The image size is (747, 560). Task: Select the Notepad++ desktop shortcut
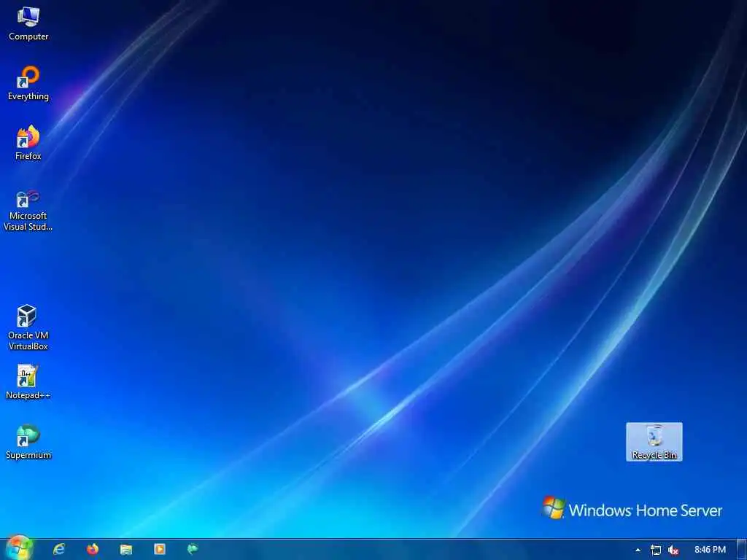(x=28, y=382)
